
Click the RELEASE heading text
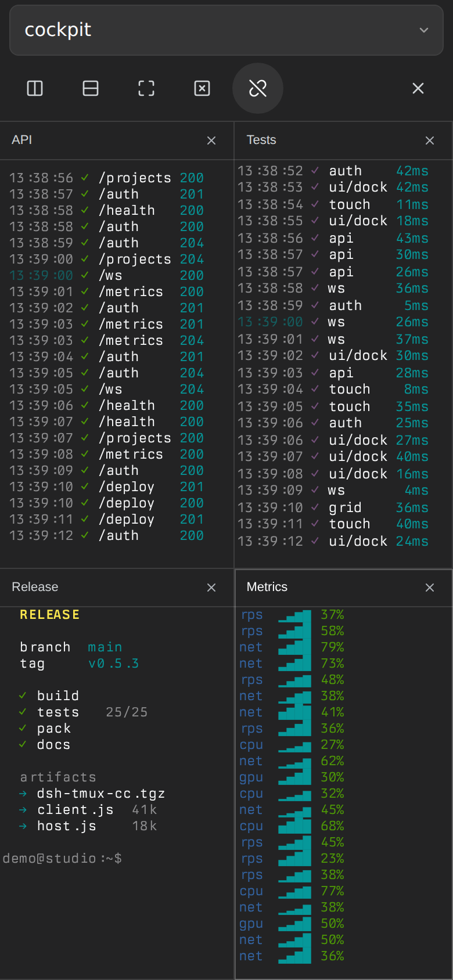tap(50, 615)
